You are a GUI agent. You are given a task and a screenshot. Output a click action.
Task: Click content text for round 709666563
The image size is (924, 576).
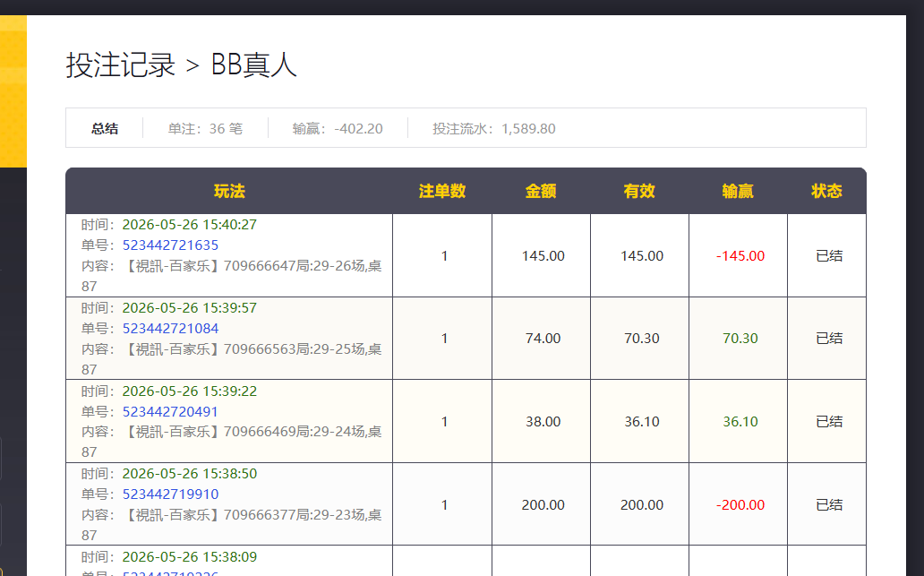(232, 359)
